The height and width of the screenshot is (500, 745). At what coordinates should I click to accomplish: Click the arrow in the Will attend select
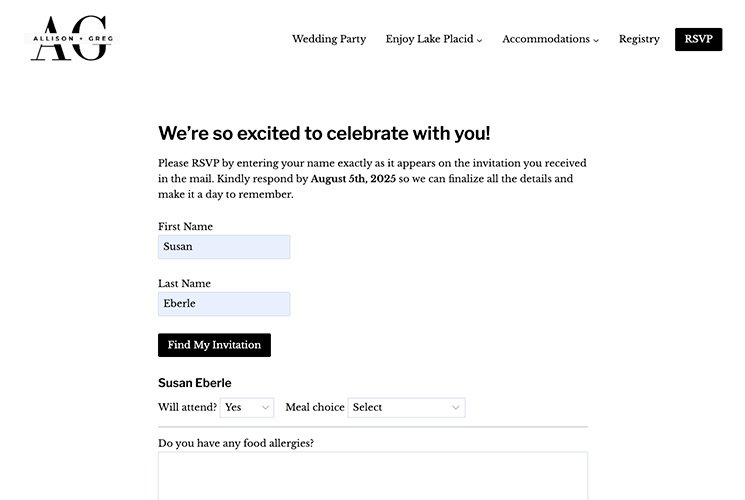pyautogui.click(x=266, y=408)
